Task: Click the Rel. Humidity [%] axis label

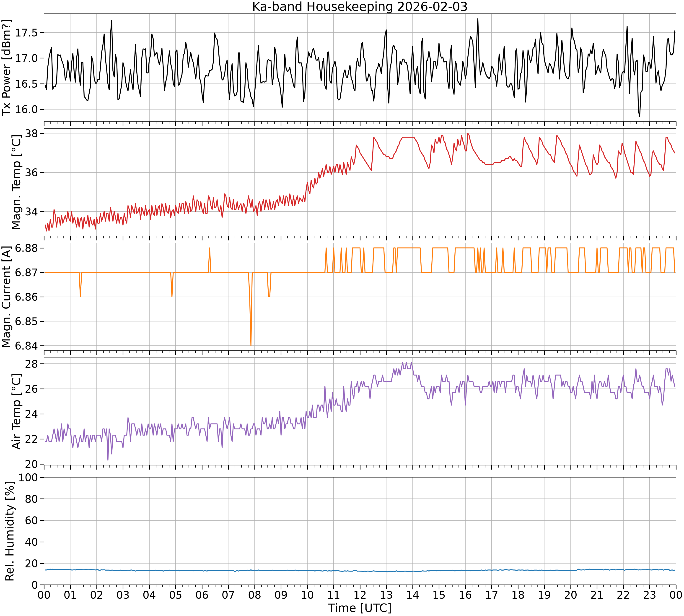Action: pos(10,531)
